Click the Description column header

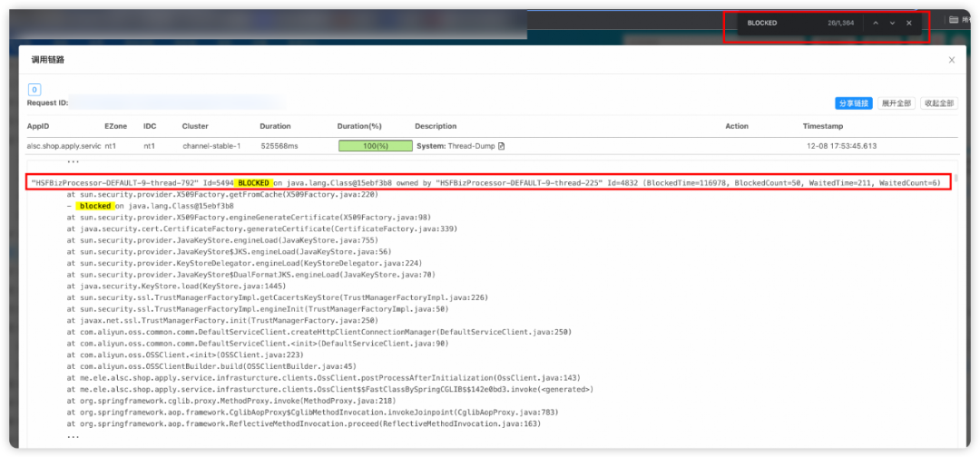point(436,126)
